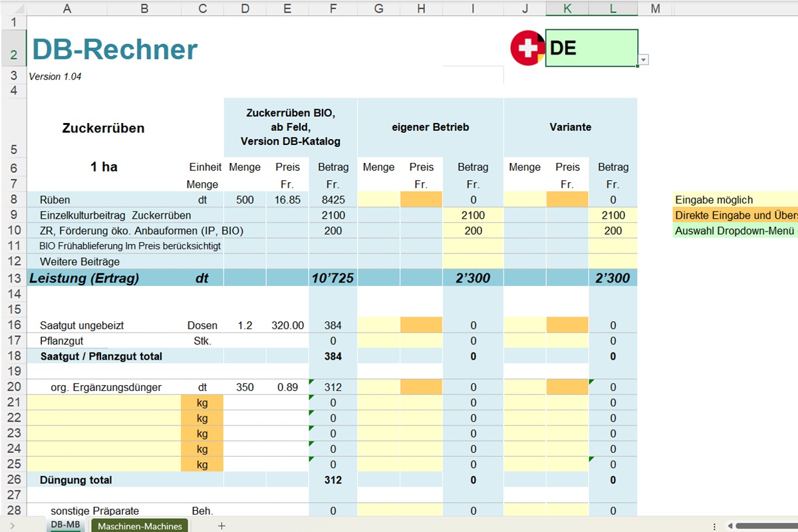
Task: Click the yellow Menge cell for Saatgut ungebeizt, Variante
Action: pos(525,325)
